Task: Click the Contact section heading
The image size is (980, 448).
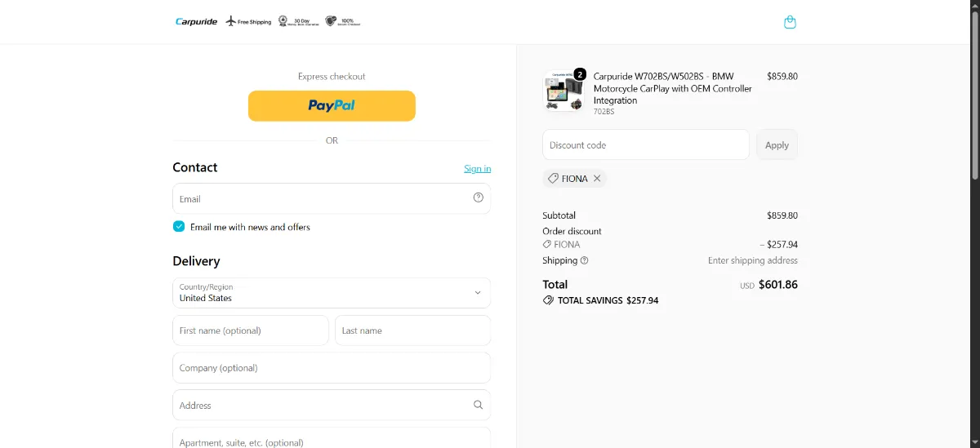Action: tap(195, 167)
